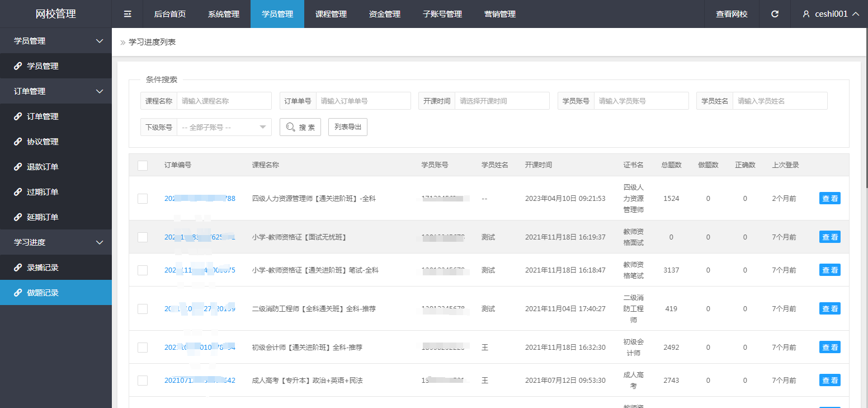Click 查看 for the 1524 questions row
868x408 pixels.
830,198
